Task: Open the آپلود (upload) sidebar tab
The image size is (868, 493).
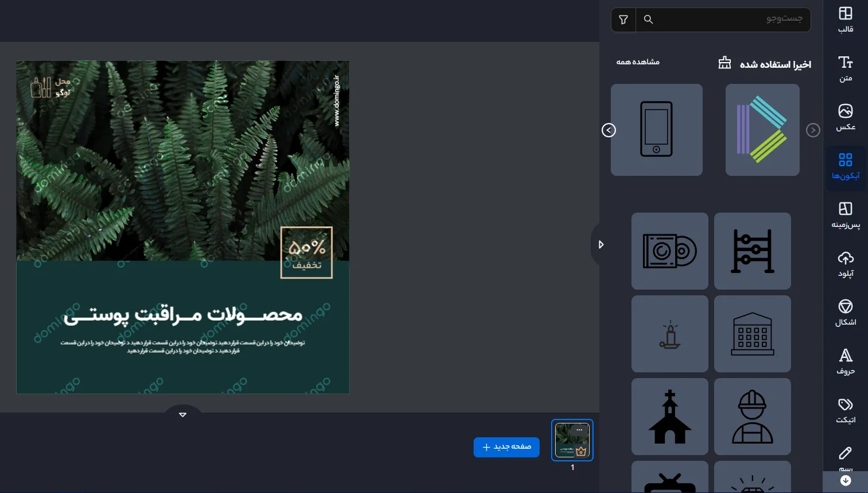Action: (x=845, y=264)
